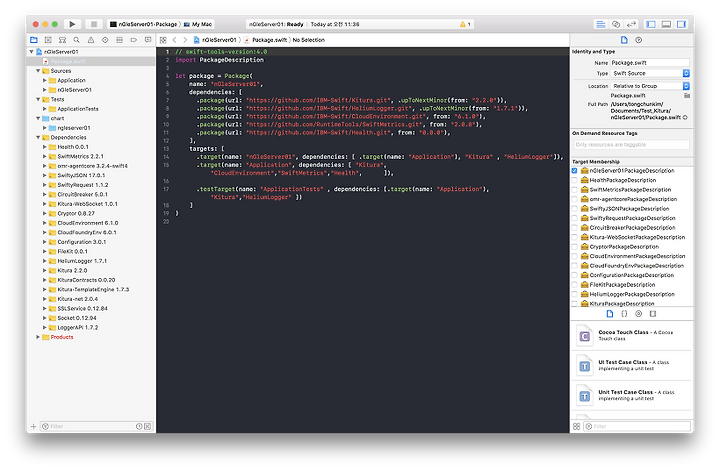Open the Media library tab
720x471 pixels.
(x=652, y=314)
